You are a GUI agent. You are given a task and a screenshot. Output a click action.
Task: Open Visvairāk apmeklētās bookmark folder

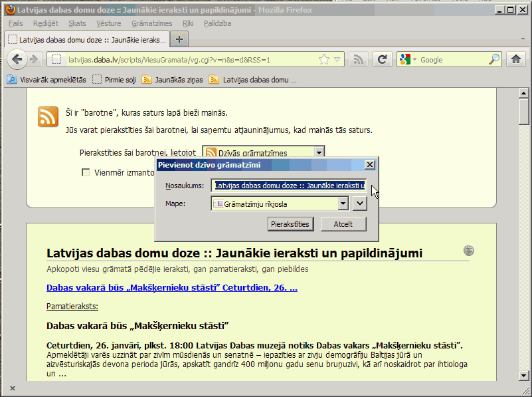pos(46,80)
